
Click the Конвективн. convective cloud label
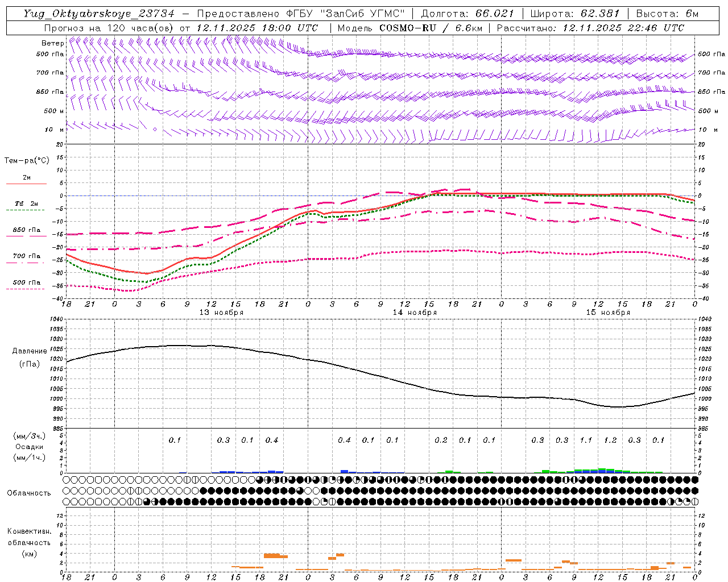point(30,531)
